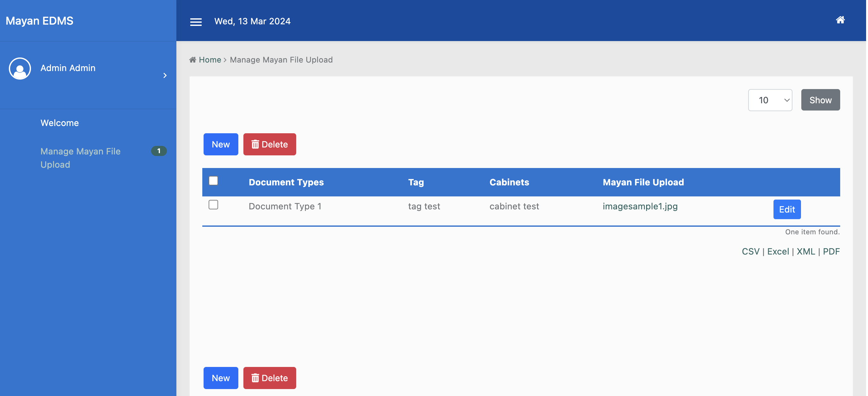This screenshot has width=868, height=396.
Task: Click the 'cabinet test' cell
Action: click(514, 207)
